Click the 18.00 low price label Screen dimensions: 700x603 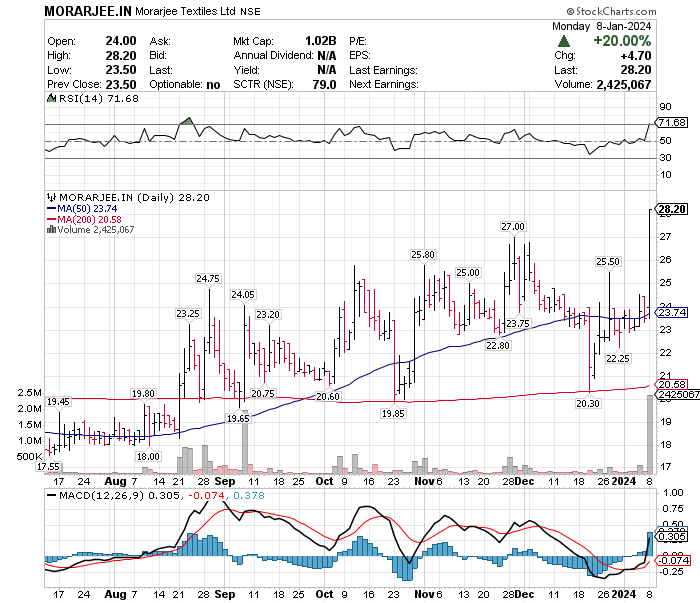(x=148, y=456)
